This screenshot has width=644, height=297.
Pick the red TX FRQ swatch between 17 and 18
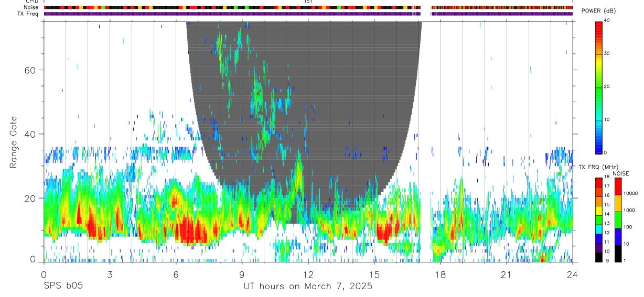point(599,183)
